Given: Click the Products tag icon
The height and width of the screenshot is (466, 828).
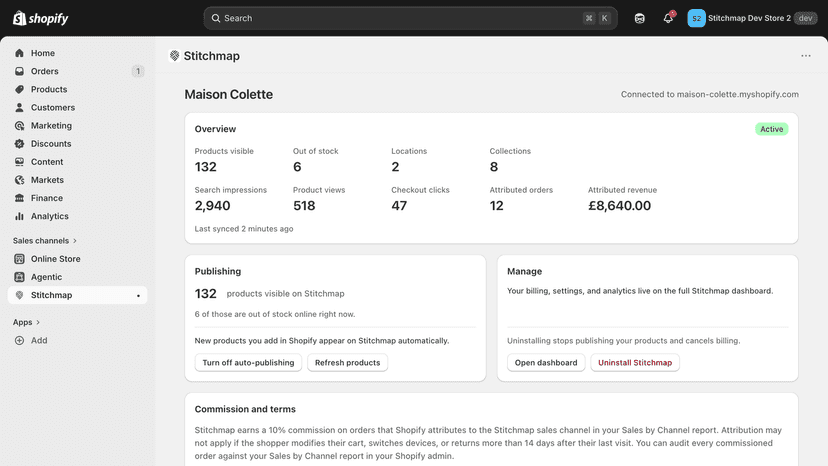Looking at the screenshot, I should 20,89.
